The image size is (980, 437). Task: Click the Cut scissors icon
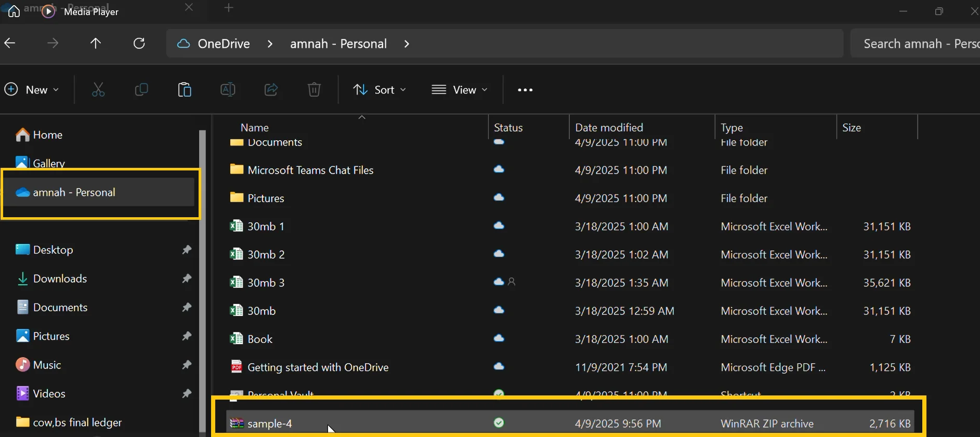click(x=98, y=90)
